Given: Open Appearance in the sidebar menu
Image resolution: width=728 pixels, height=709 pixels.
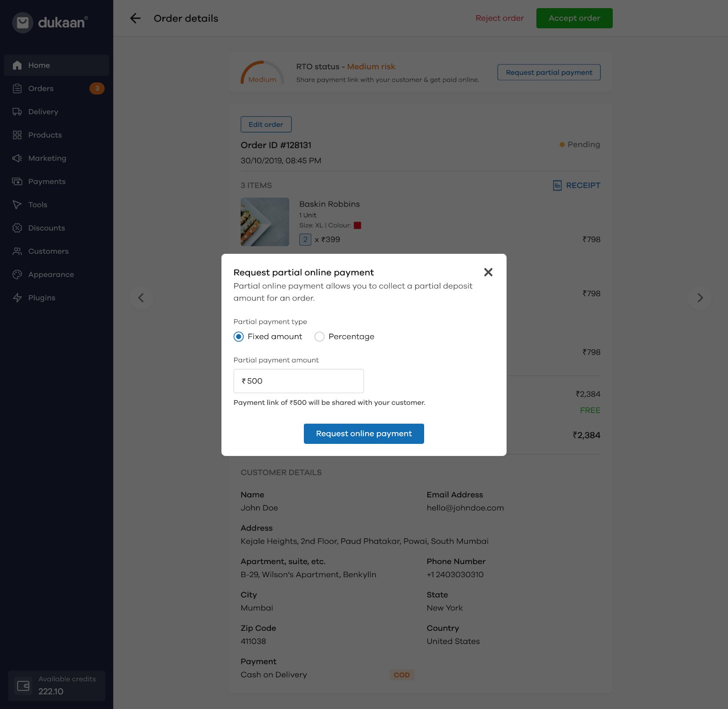Looking at the screenshot, I should coord(56,274).
